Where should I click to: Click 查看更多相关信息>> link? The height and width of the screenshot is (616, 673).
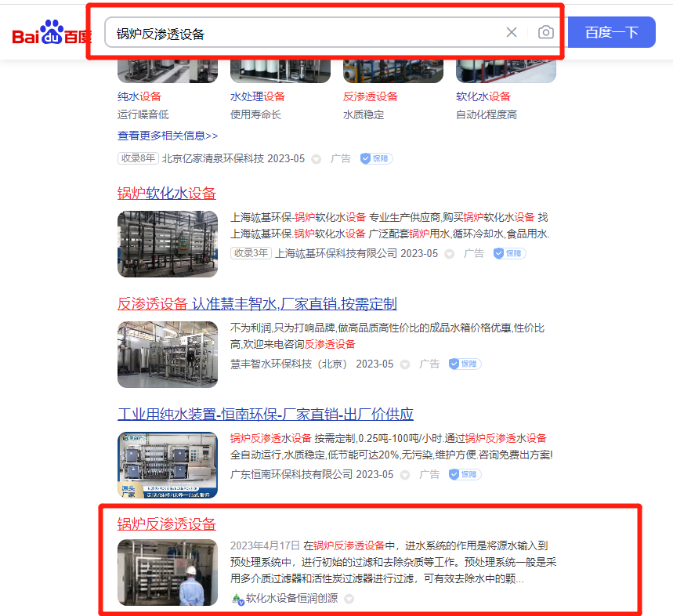coord(168,136)
